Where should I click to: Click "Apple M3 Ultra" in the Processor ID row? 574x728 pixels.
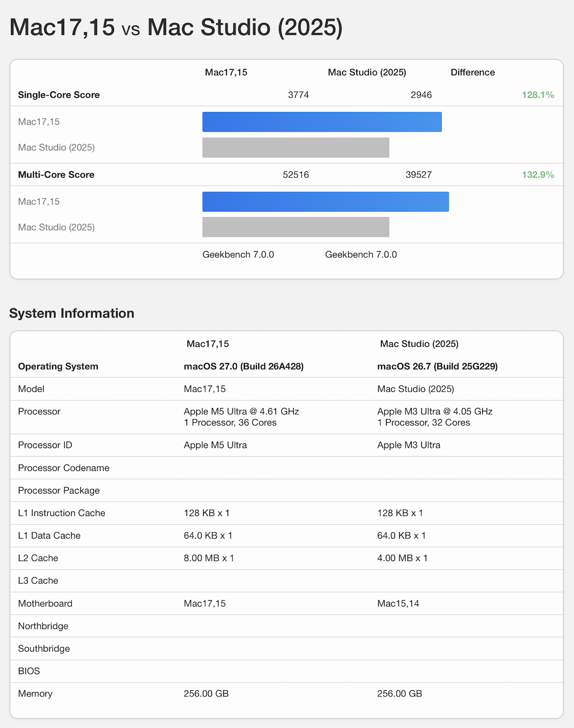click(409, 445)
